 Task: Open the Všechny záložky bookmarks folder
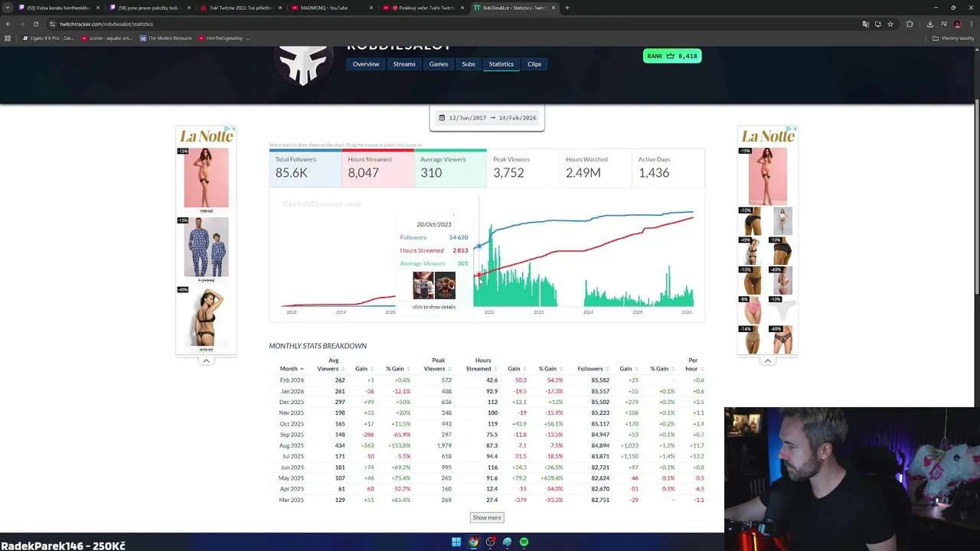(953, 38)
